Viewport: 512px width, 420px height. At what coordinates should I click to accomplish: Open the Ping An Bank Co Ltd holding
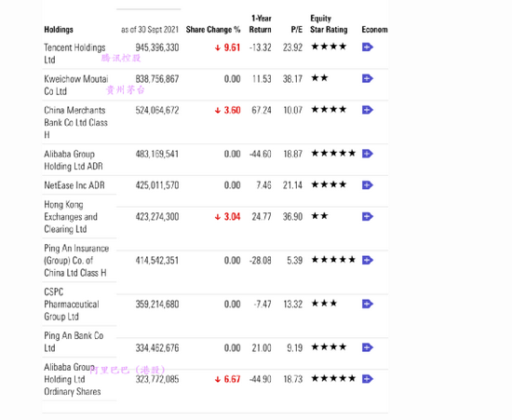(x=74, y=342)
